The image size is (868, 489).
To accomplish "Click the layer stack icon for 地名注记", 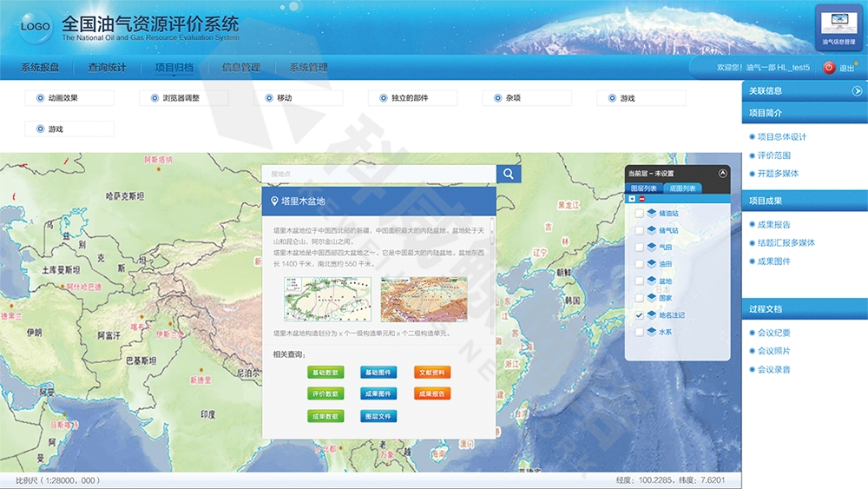I will pos(652,314).
